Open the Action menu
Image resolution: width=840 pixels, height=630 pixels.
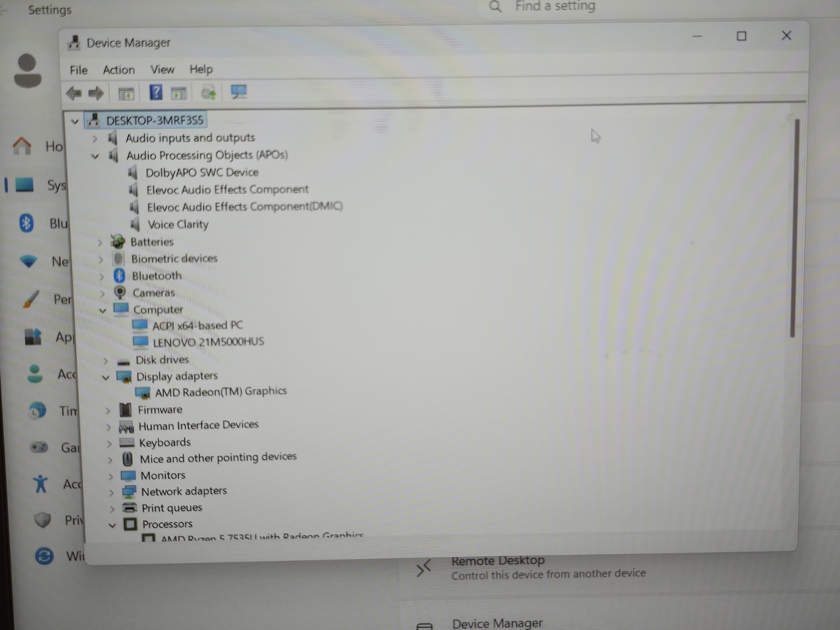tap(119, 70)
